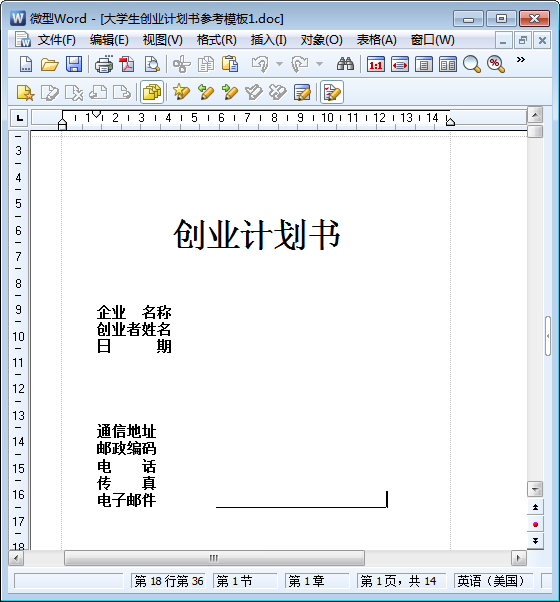
Task: Click horizontal scrollbar right arrow
Action: 519,558
